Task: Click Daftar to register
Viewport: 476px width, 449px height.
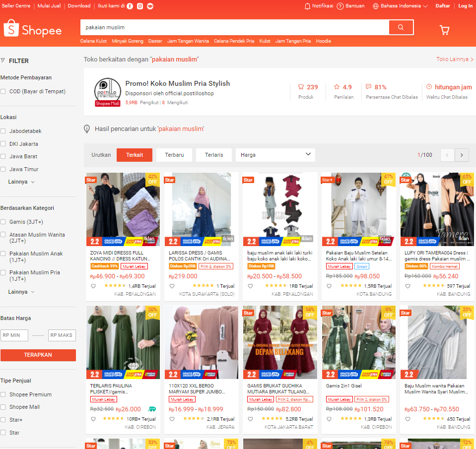Action: 443,6
